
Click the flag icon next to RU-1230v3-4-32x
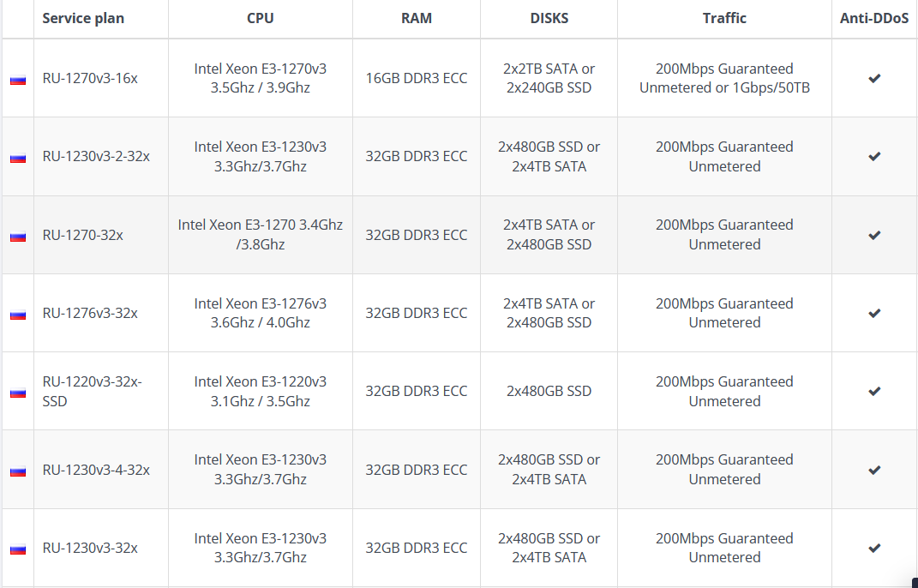(x=18, y=471)
